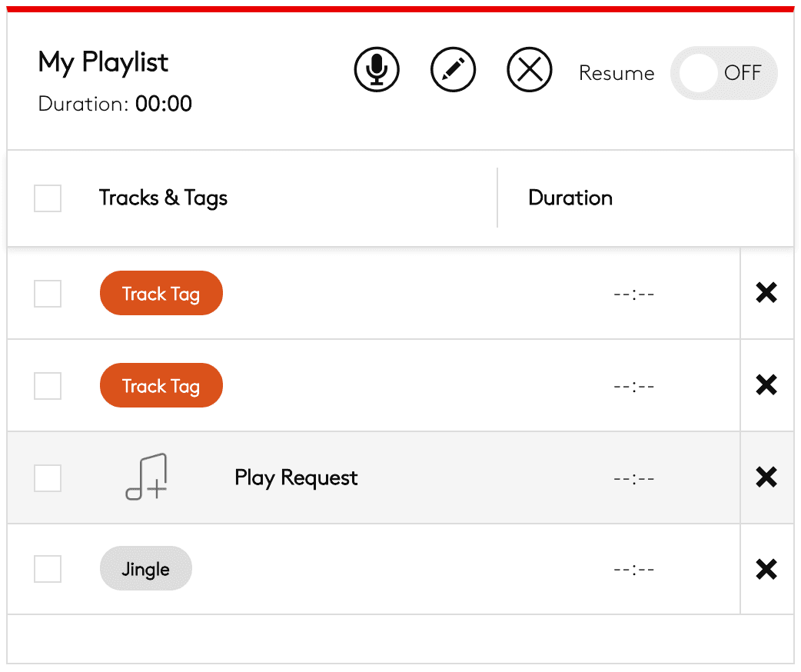Screen dimensions: 801x672
Task: Click the Duration column header
Action: (570, 198)
